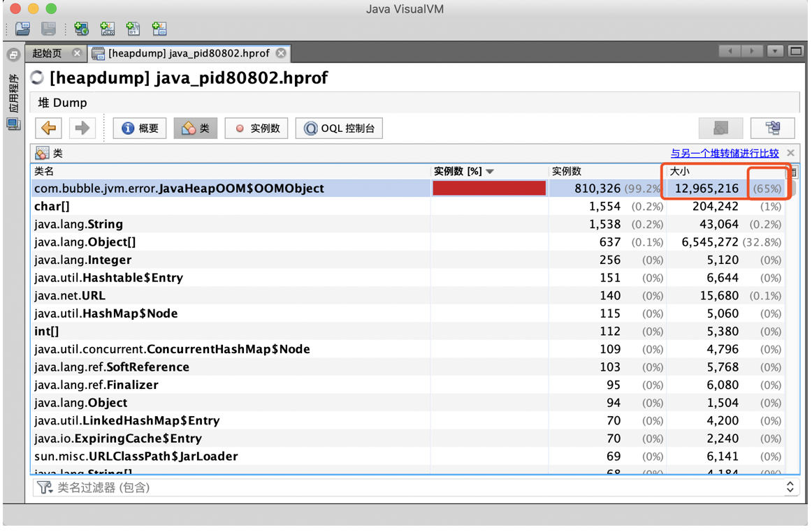812x532 pixels.
Task: Click the Save snapshot disk icon
Action: click(x=49, y=29)
